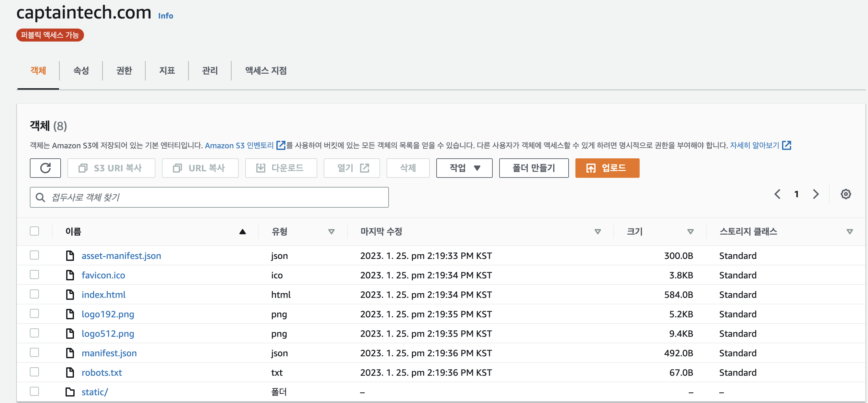Click the file icon beside logo192.png
868x403 pixels.
click(x=70, y=314)
